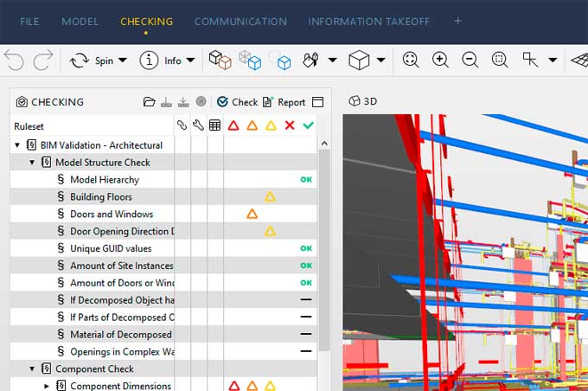This screenshot has width=588, height=391.
Task: Toggle red X rejected filter header
Action: [x=290, y=125]
